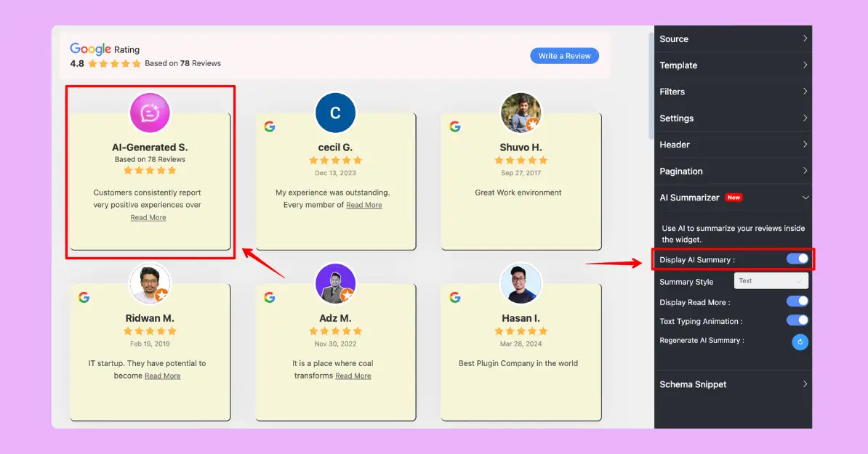Click the Google icon on Shuvo H. card
This screenshot has height=454, width=868.
455,126
